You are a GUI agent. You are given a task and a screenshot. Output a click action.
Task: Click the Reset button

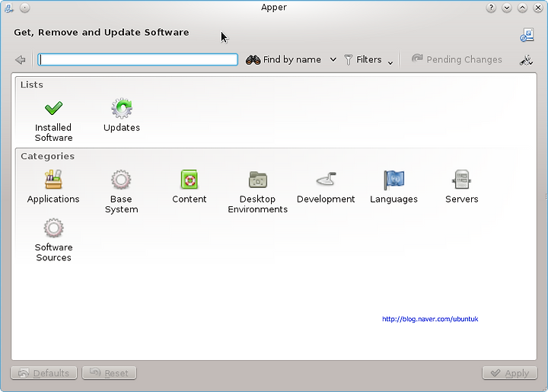point(109,373)
